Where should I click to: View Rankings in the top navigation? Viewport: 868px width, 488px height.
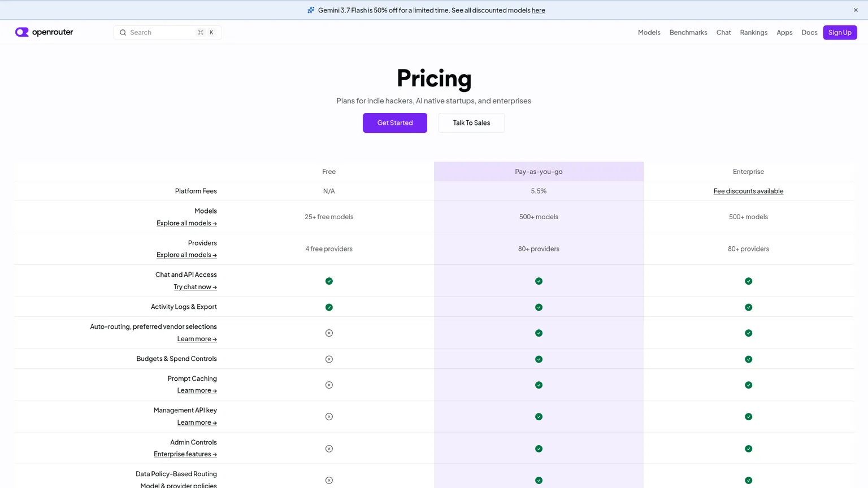754,33
